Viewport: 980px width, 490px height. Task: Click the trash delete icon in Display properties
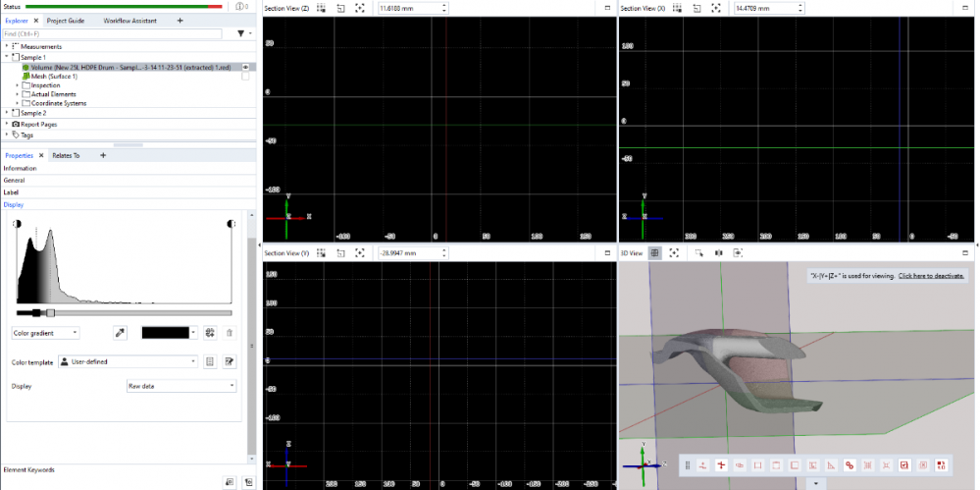[230, 333]
